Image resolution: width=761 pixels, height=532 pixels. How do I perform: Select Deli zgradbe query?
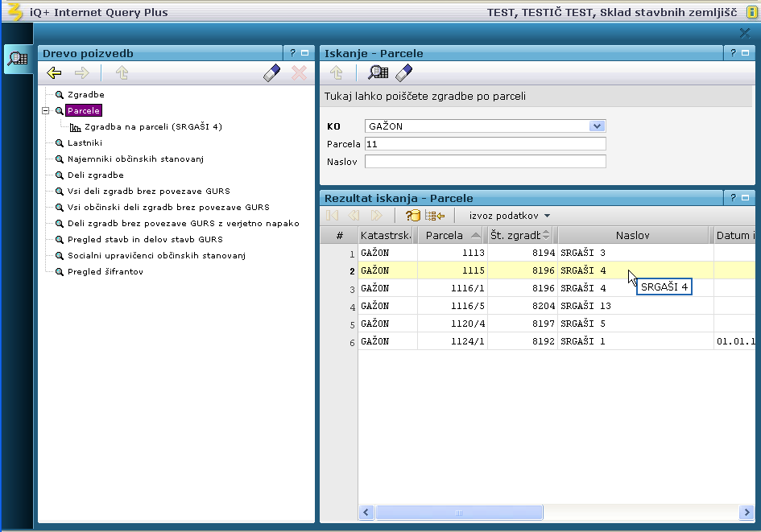click(96, 175)
